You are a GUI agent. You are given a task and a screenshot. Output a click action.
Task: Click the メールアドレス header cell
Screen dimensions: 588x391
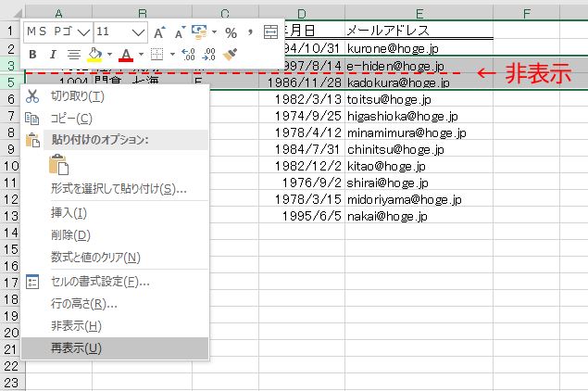(419, 30)
